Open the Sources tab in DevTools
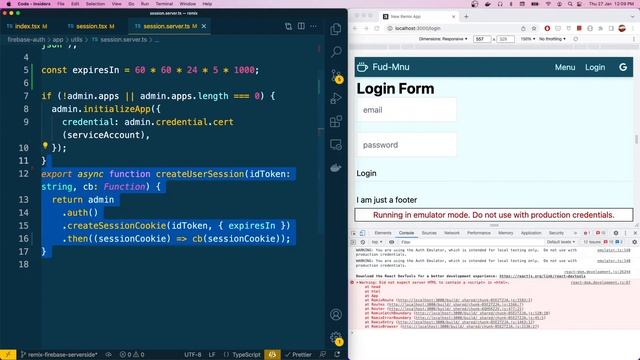 [x=429, y=233]
